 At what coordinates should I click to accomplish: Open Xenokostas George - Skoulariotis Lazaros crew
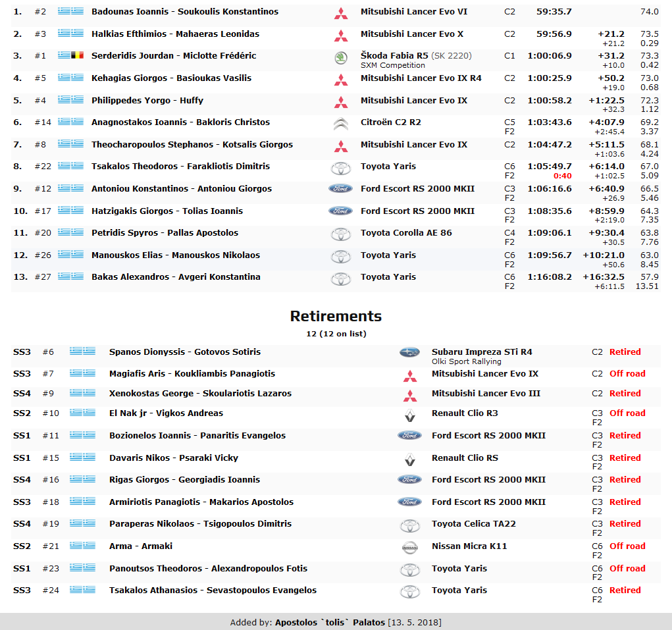[x=200, y=394]
